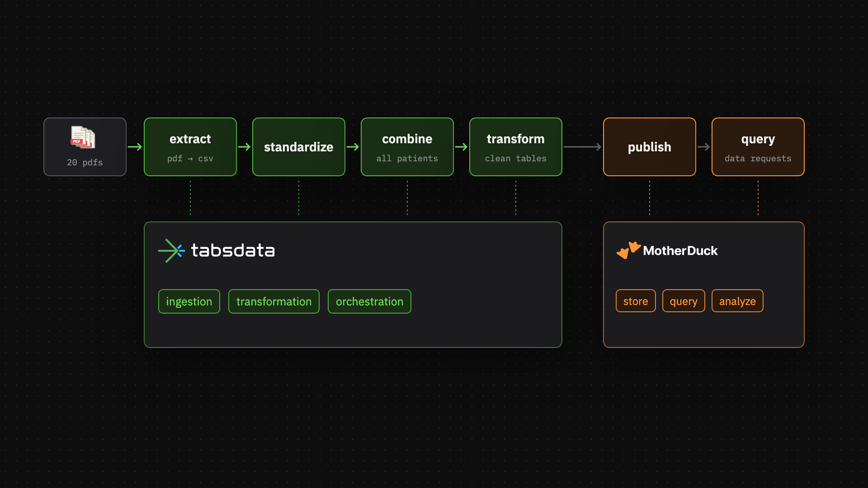This screenshot has width=868, height=488.
Task: Click the MotherDuck duck logo icon
Action: 628,250
